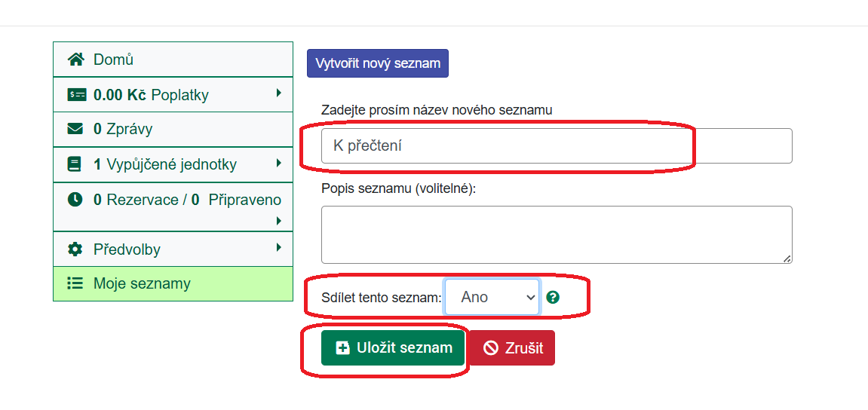Go to Moje seznamy menu item
The image size is (868, 410).
pyautogui.click(x=142, y=284)
